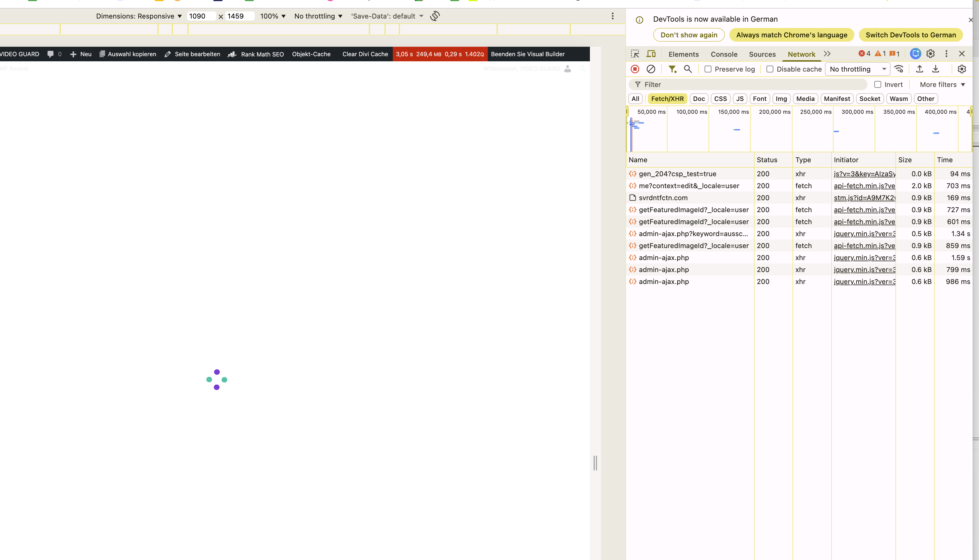Tick the Invert filter checkbox
Image resolution: width=979 pixels, height=560 pixels.
tap(877, 85)
